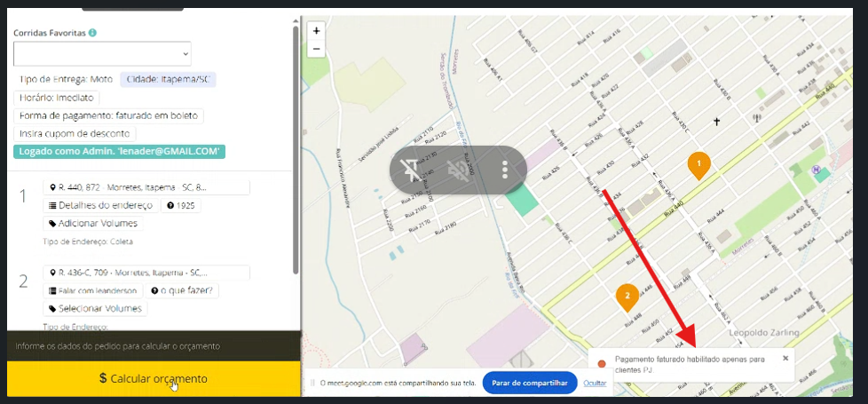Screen dimensions: 868x404
Task: Click Logado como Admin badge
Action: [119, 152]
